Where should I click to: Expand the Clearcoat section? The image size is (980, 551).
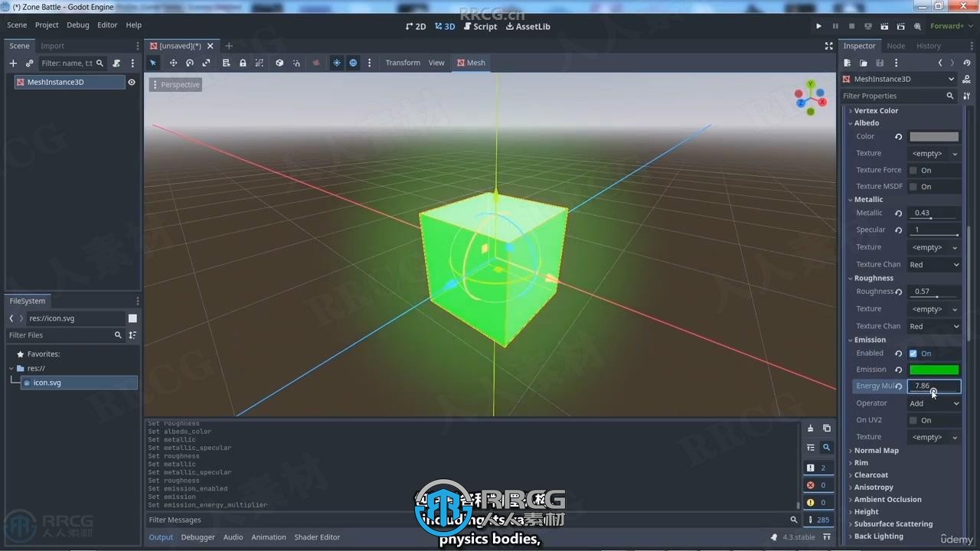click(x=871, y=475)
